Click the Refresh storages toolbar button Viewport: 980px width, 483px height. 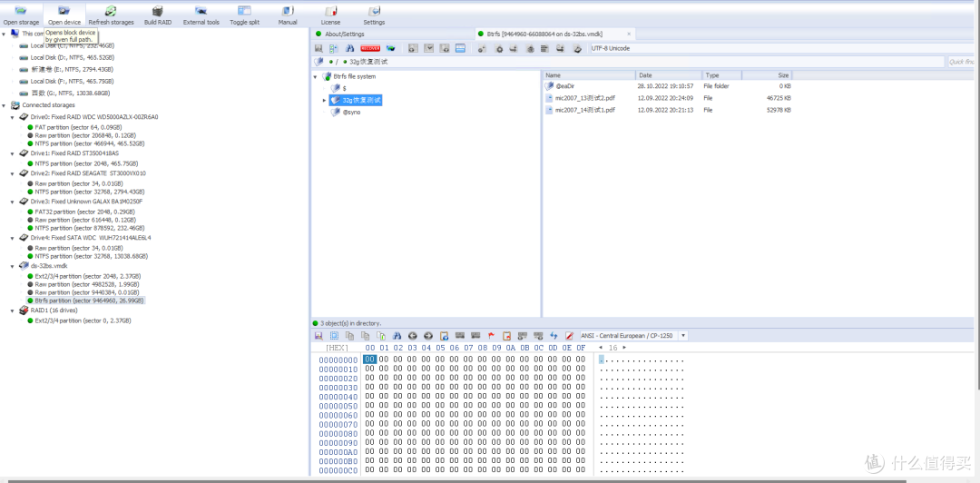pyautogui.click(x=111, y=15)
